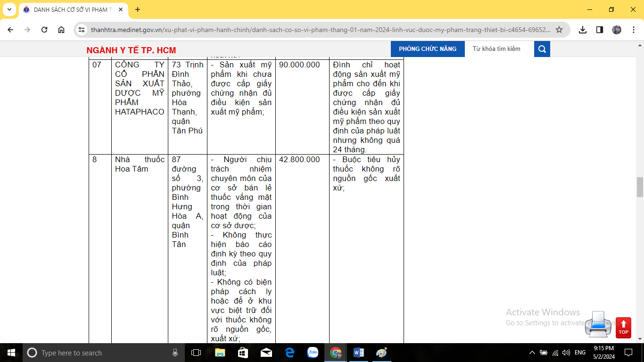
Task: Show hidden tray icons chevron
Action: pyautogui.click(x=532, y=353)
